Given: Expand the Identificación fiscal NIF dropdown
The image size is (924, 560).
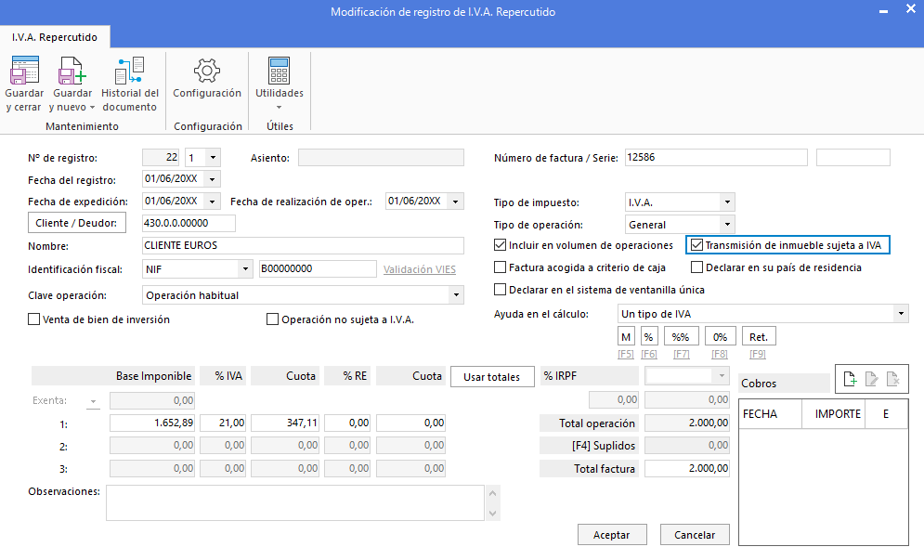Looking at the screenshot, I should click(245, 268).
